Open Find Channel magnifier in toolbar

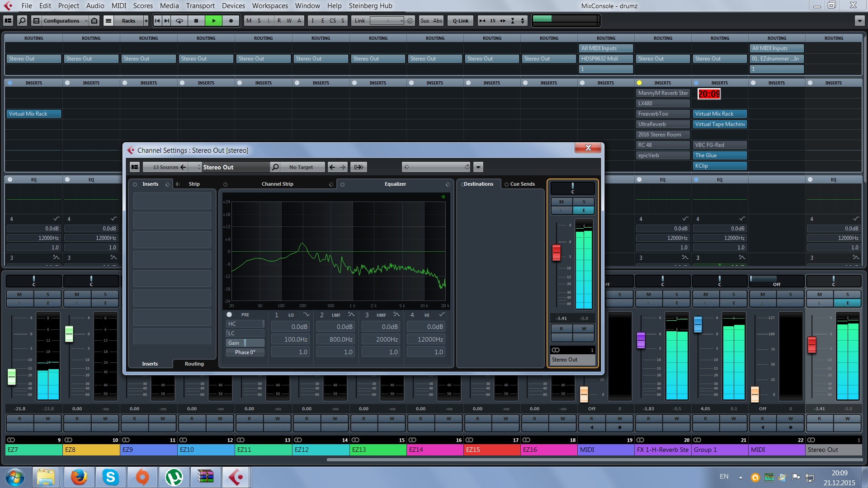(x=22, y=21)
